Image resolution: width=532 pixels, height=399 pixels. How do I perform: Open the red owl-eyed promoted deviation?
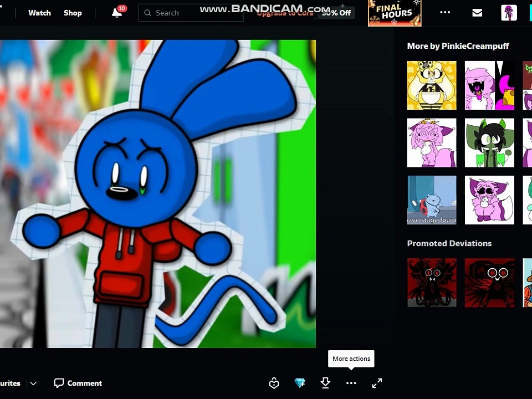tap(489, 283)
